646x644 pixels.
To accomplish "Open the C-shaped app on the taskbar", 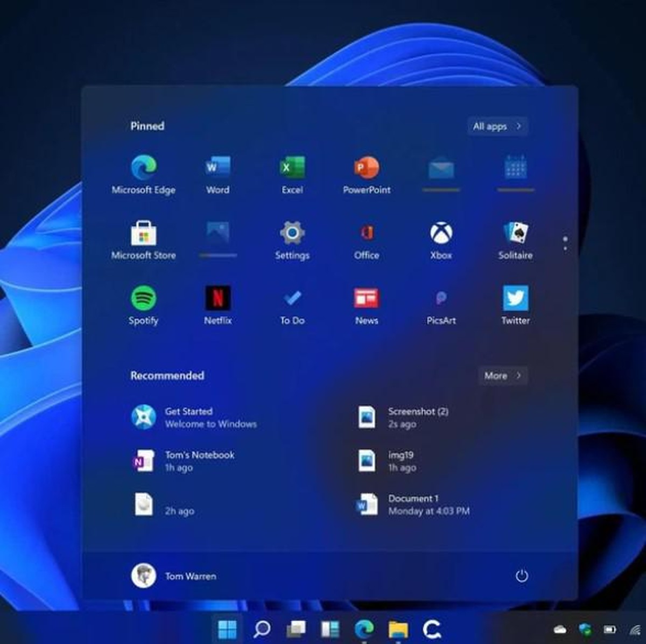I will click(432, 628).
